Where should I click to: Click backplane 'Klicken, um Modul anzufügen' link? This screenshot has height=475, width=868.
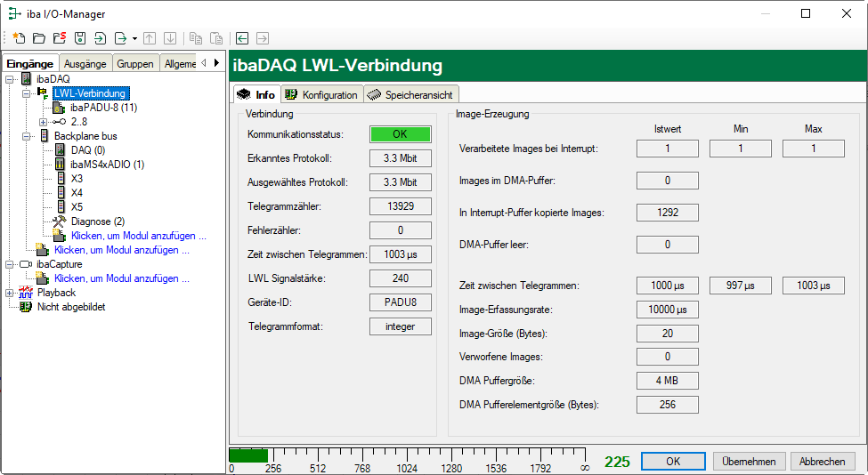pyautogui.click(x=138, y=236)
